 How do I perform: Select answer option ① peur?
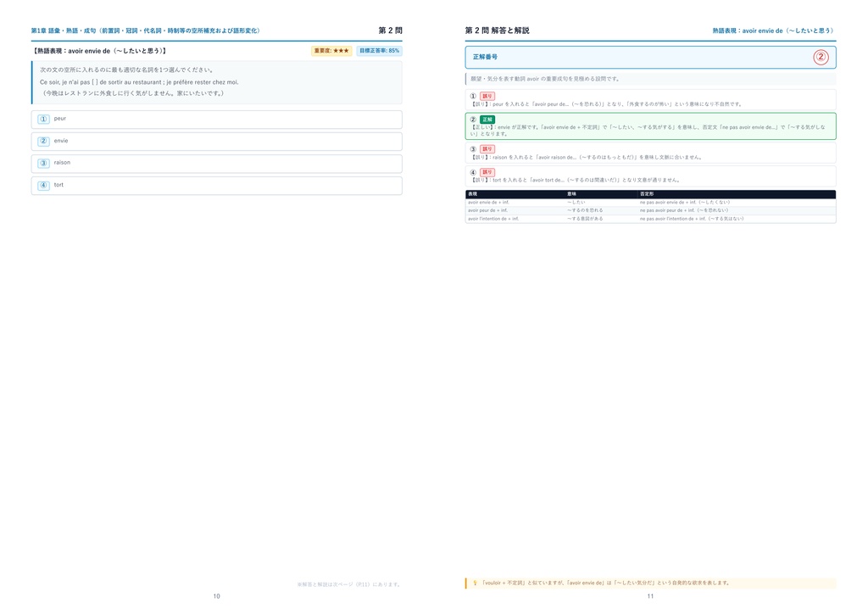tap(216, 119)
